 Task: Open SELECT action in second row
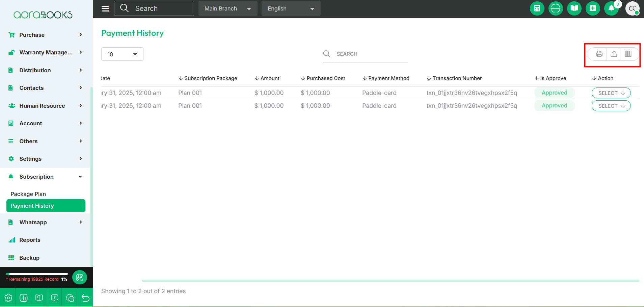point(611,106)
